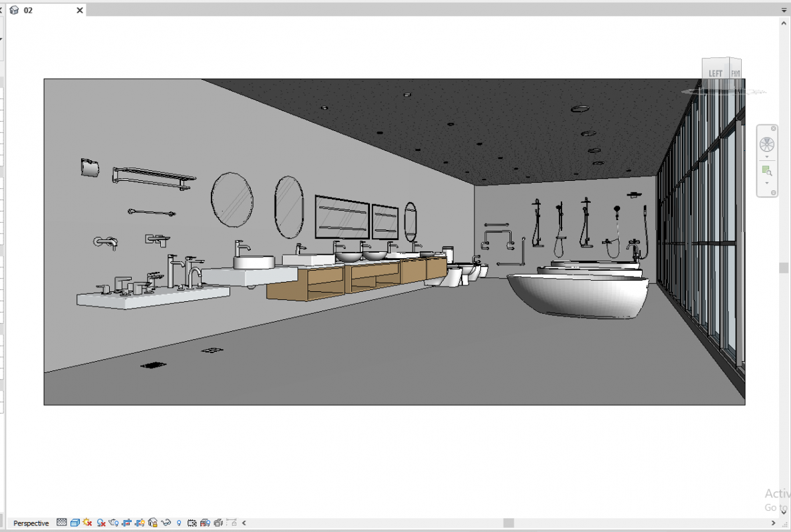Expand dropdown under the Navigation Wheel

767,157
